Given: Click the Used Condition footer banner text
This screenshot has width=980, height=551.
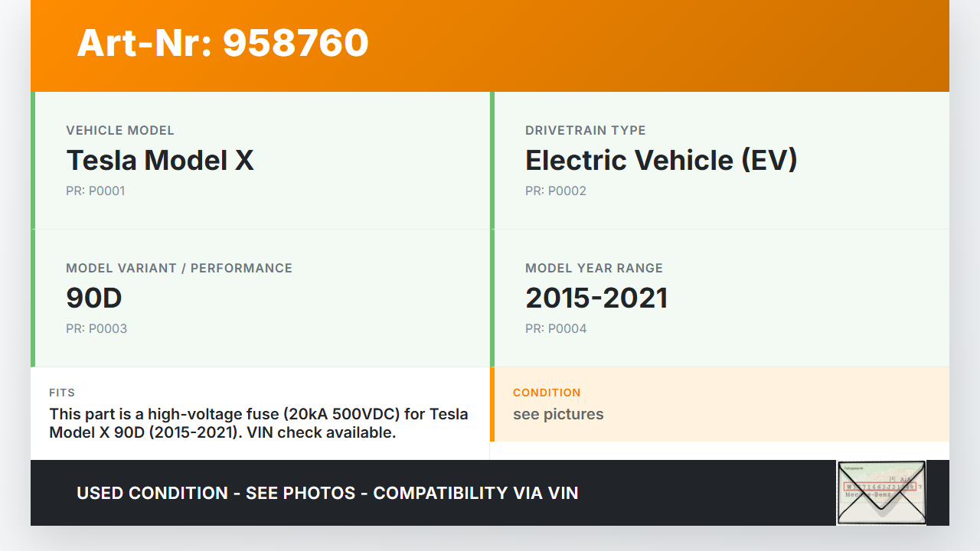Looking at the screenshot, I should (x=328, y=493).
